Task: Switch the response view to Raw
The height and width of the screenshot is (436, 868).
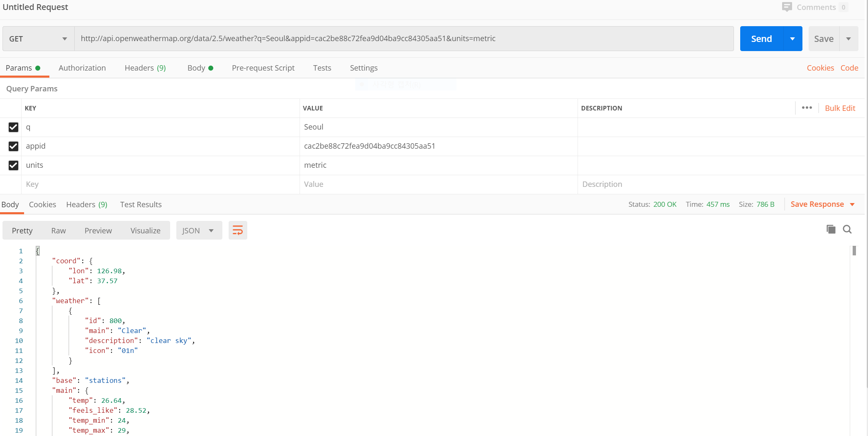Action: (59, 230)
